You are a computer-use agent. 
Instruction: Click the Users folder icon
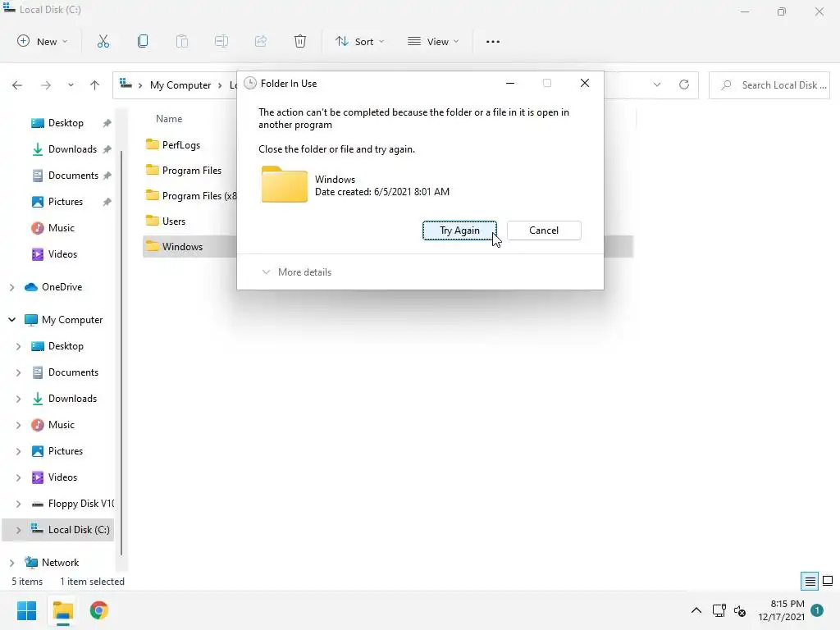click(153, 221)
